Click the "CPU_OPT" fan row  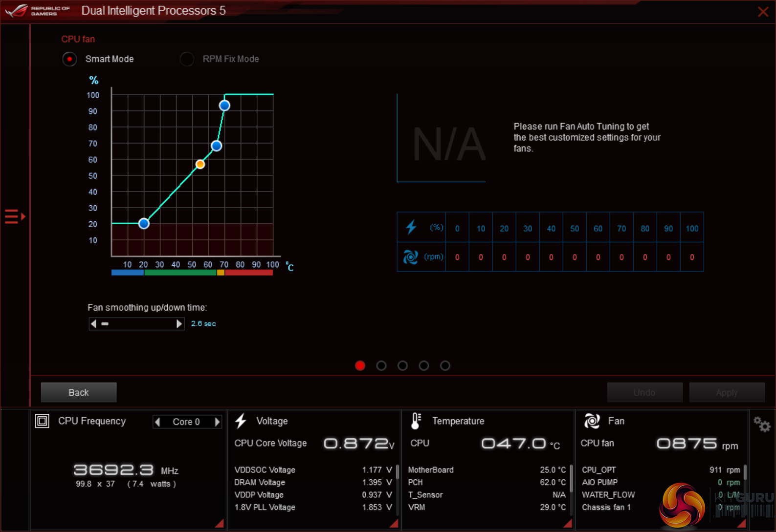661,470
